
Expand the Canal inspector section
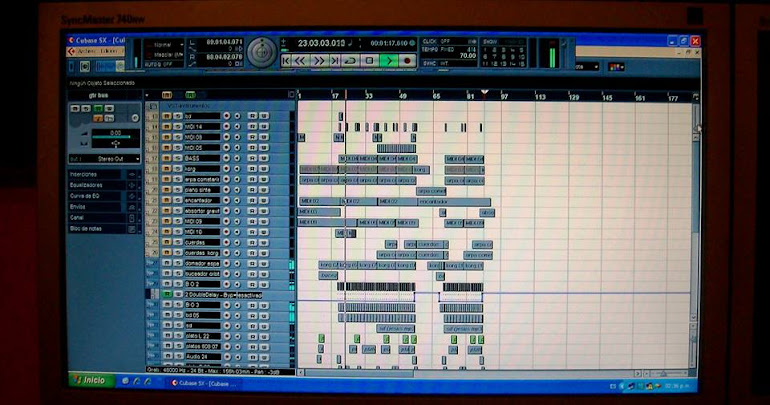[x=96, y=217]
